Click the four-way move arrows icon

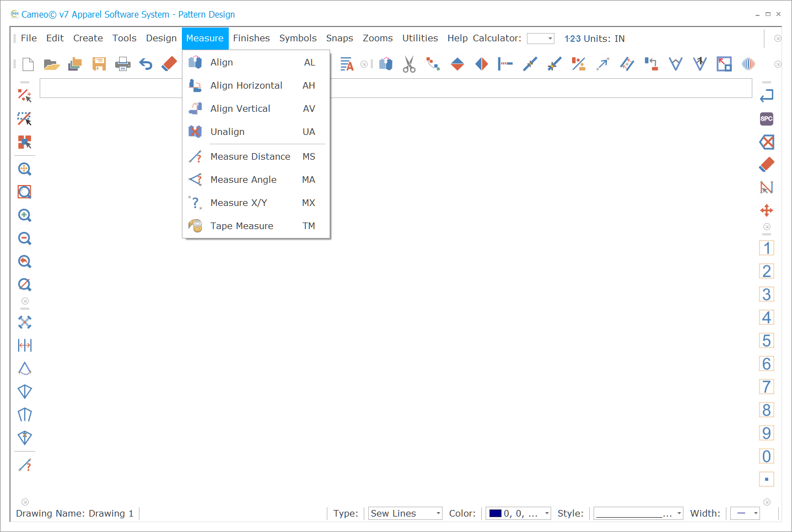pyautogui.click(x=767, y=210)
